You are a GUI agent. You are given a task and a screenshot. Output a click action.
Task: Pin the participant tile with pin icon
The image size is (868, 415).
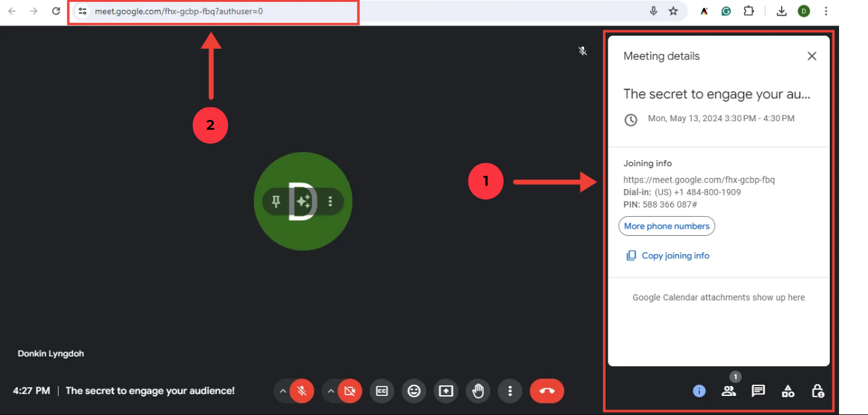point(276,202)
